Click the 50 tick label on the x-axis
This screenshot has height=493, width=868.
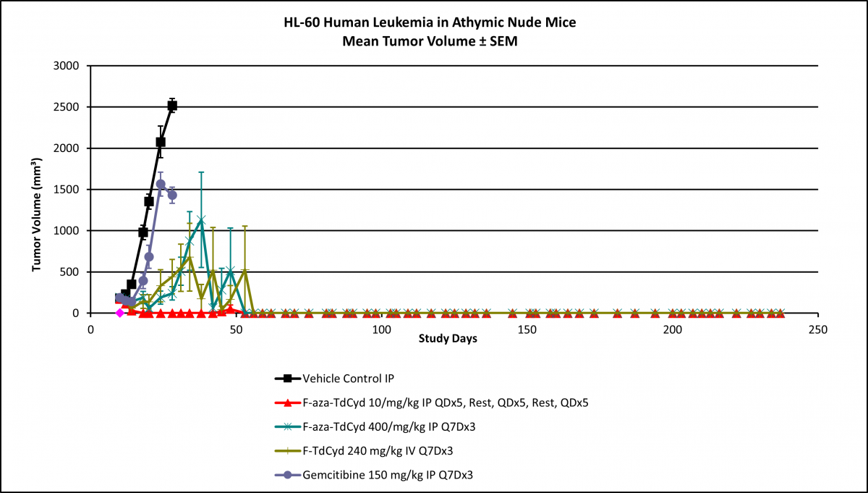click(236, 330)
